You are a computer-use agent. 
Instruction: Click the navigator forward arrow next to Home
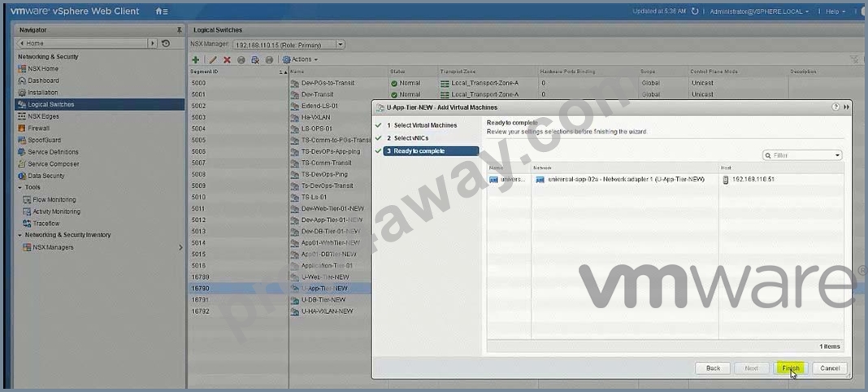[152, 43]
